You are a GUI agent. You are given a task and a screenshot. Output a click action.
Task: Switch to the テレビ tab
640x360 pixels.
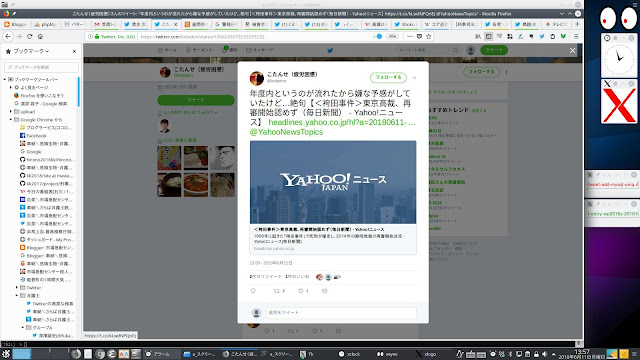tap(557, 24)
